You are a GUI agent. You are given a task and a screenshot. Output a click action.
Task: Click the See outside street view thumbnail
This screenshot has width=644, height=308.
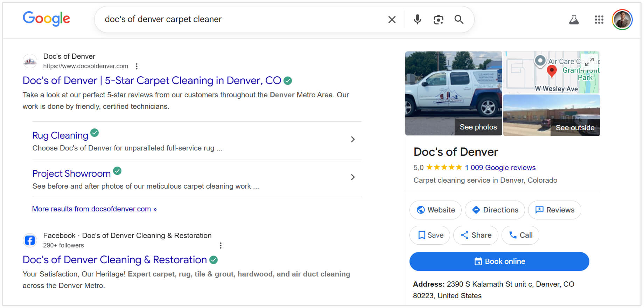point(552,115)
